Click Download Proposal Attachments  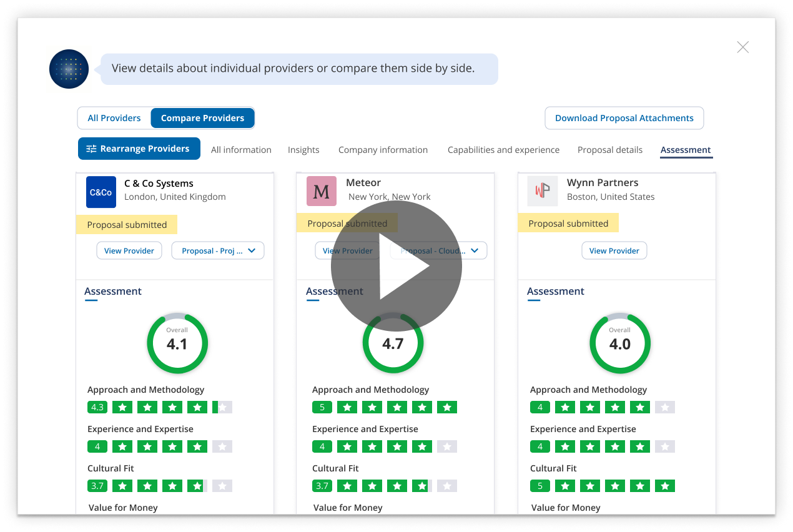624,117
